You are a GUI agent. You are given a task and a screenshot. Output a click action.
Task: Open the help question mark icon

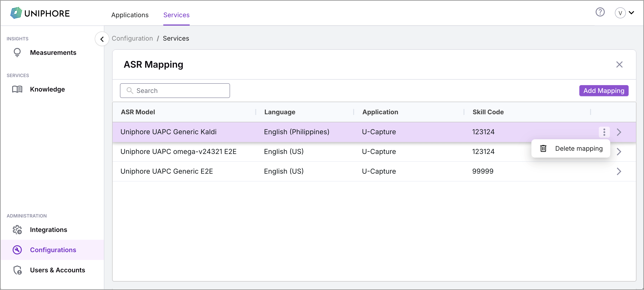[600, 12]
